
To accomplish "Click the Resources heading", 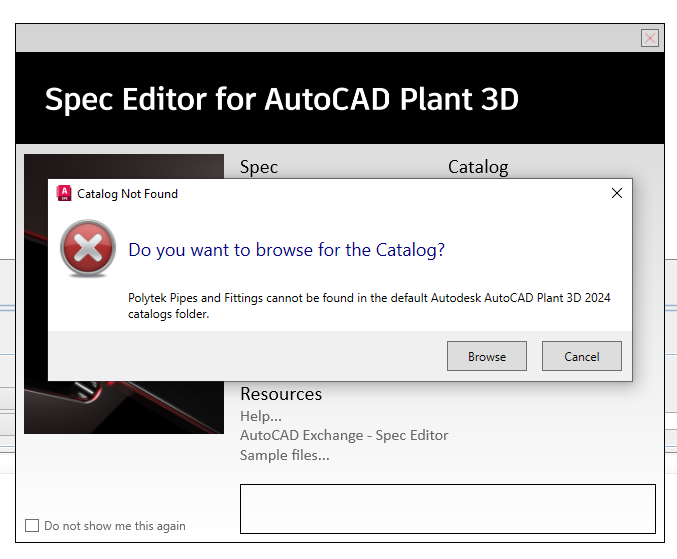I will [x=281, y=394].
